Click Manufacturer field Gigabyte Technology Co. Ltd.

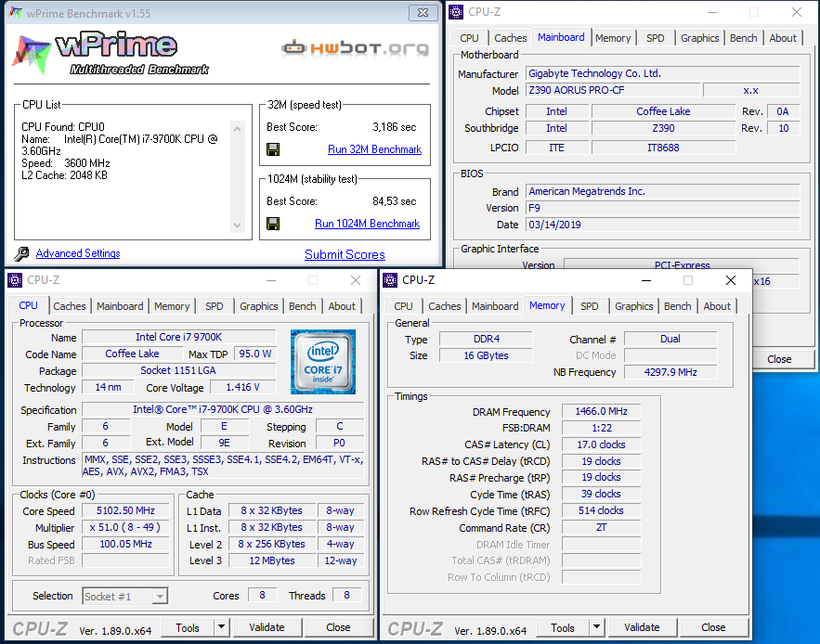click(x=662, y=73)
